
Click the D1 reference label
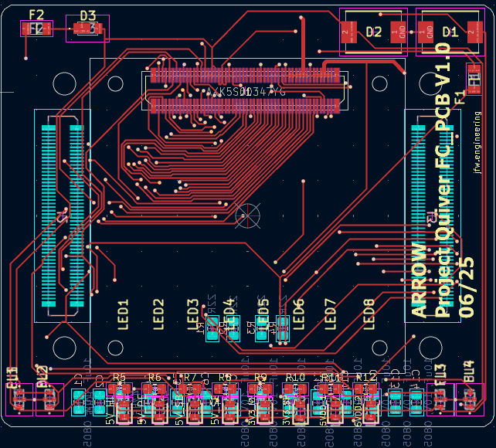coord(450,32)
